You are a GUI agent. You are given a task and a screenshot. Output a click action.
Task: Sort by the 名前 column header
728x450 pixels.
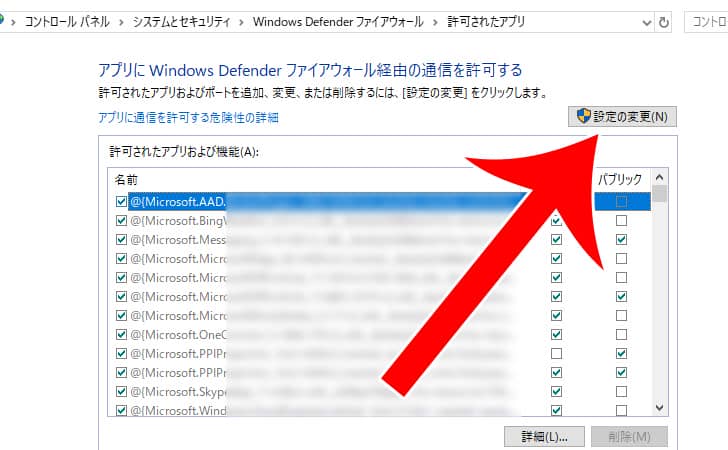click(x=126, y=180)
